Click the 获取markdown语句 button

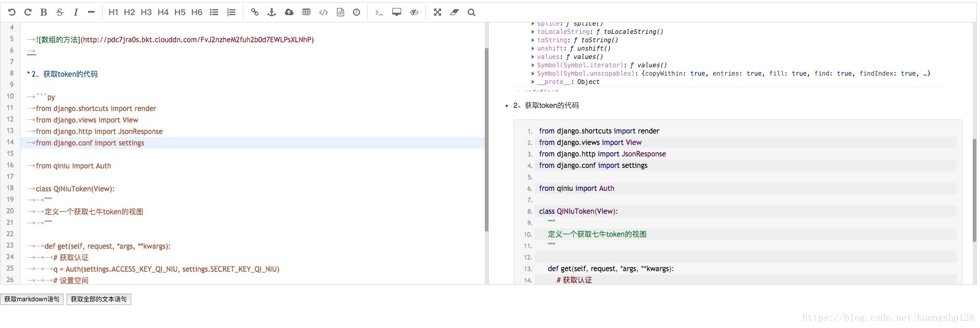[x=32, y=299]
